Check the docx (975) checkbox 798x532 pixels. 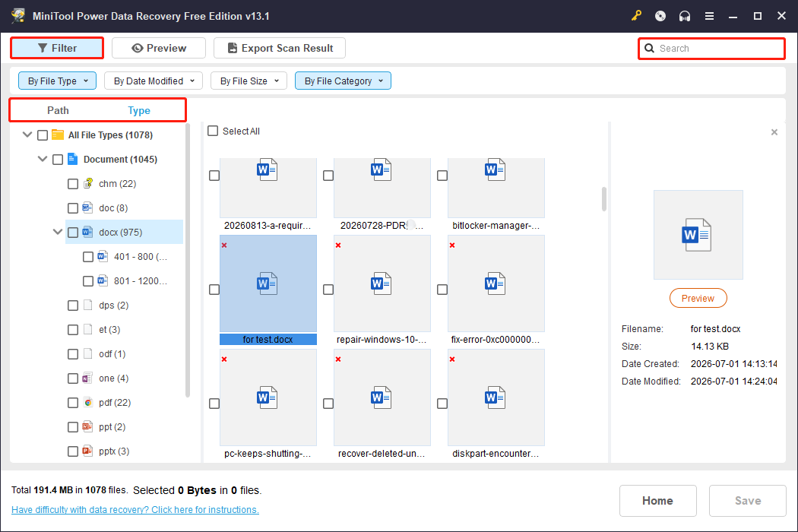(73, 233)
